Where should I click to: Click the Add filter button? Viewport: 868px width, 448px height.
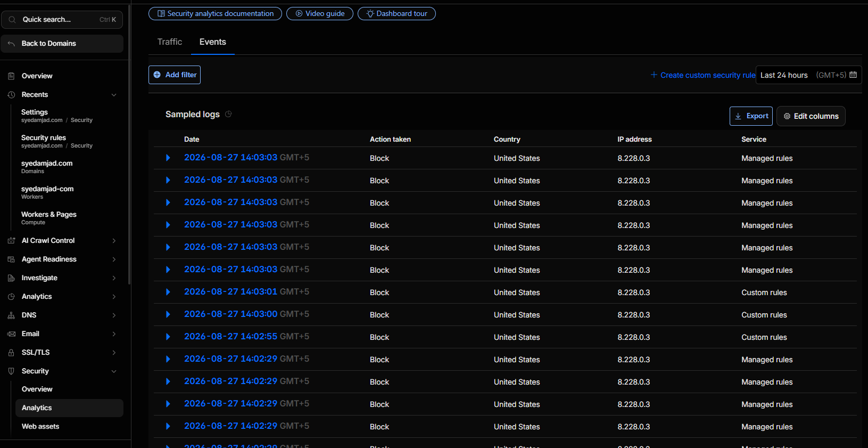(175, 75)
